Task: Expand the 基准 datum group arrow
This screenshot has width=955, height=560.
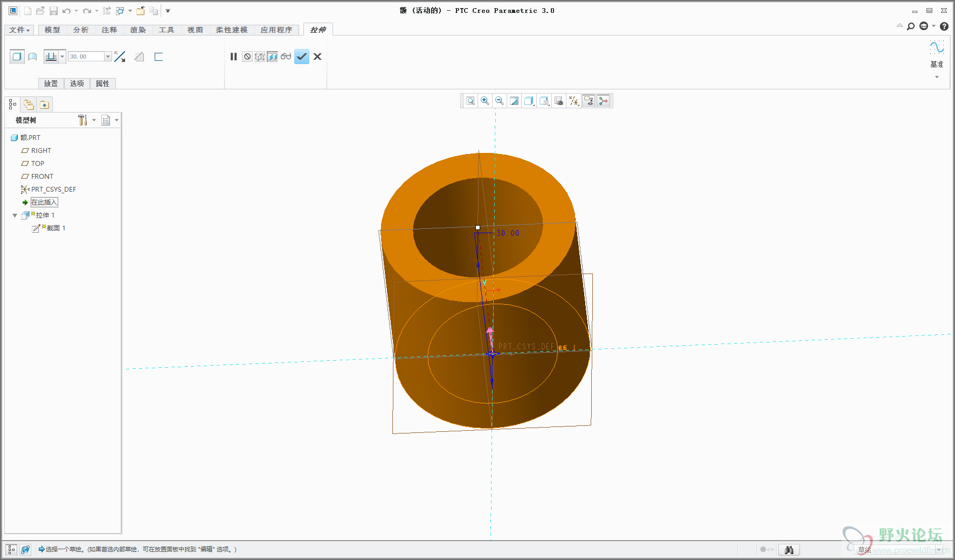Action: (x=937, y=77)
